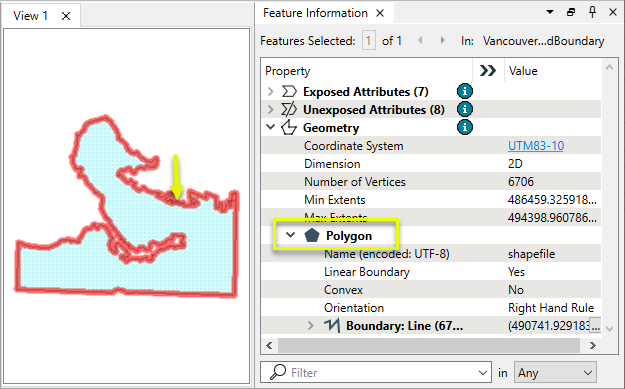Viewport: 625px width, 389px height.
Task: Go to previous selected feature arrow
Action: [420, 40]
